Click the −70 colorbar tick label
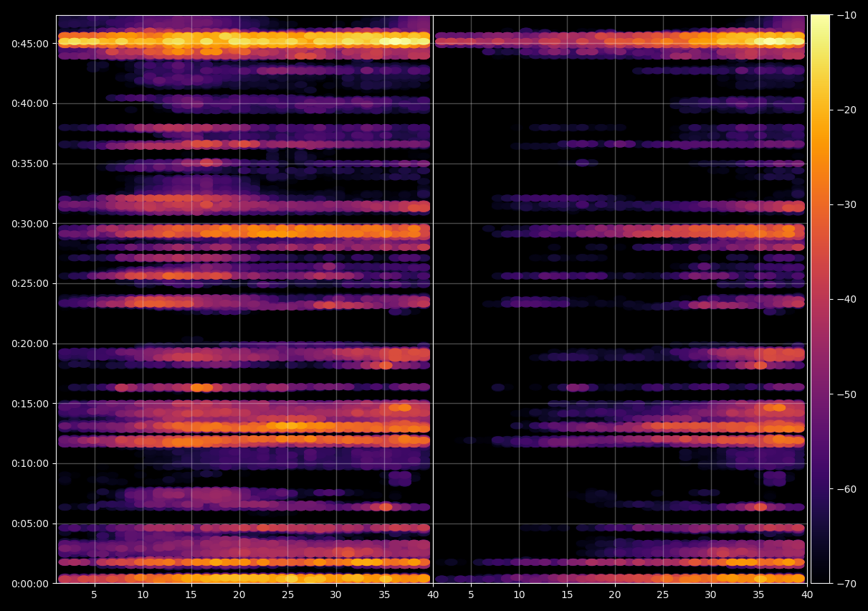 pyautogui.click(x=846, y=583)
